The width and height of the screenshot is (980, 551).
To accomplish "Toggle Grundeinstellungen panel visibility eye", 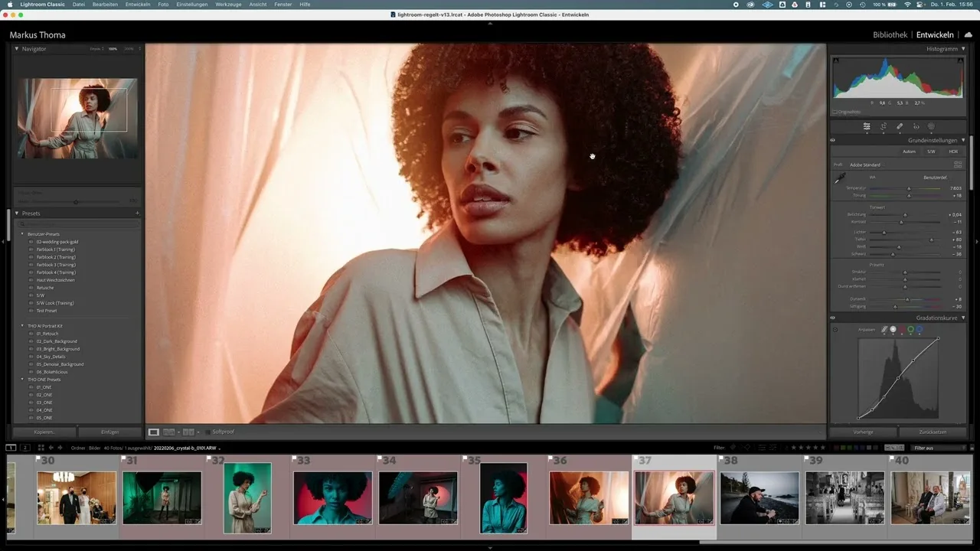I will (x=833, y=141).
